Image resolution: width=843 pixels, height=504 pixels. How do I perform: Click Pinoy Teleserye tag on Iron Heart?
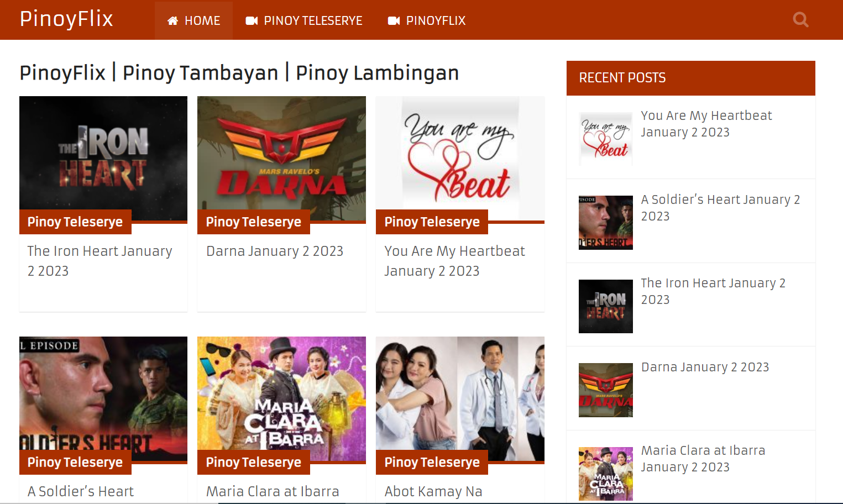tap(75, 222)
